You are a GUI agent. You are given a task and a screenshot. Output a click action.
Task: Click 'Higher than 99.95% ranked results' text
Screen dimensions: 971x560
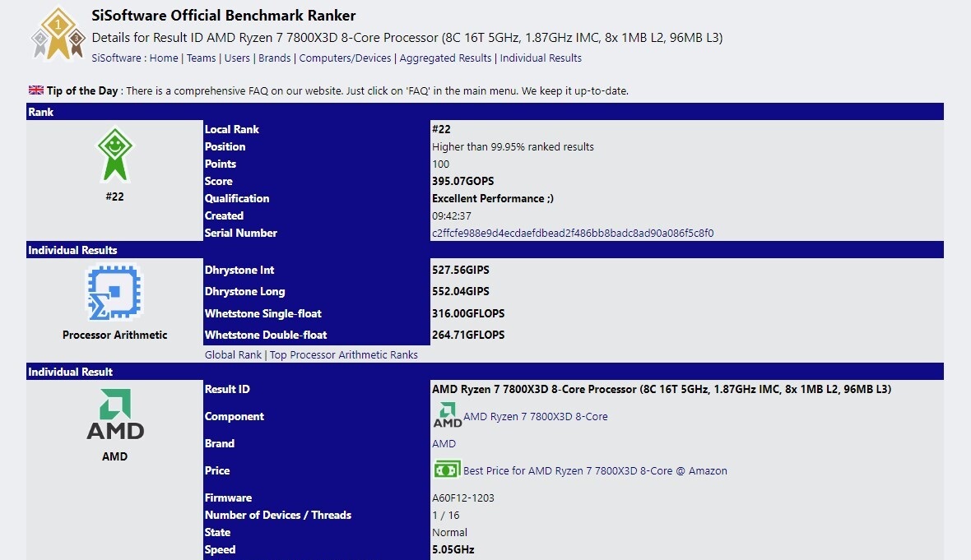tap(513, 146)
